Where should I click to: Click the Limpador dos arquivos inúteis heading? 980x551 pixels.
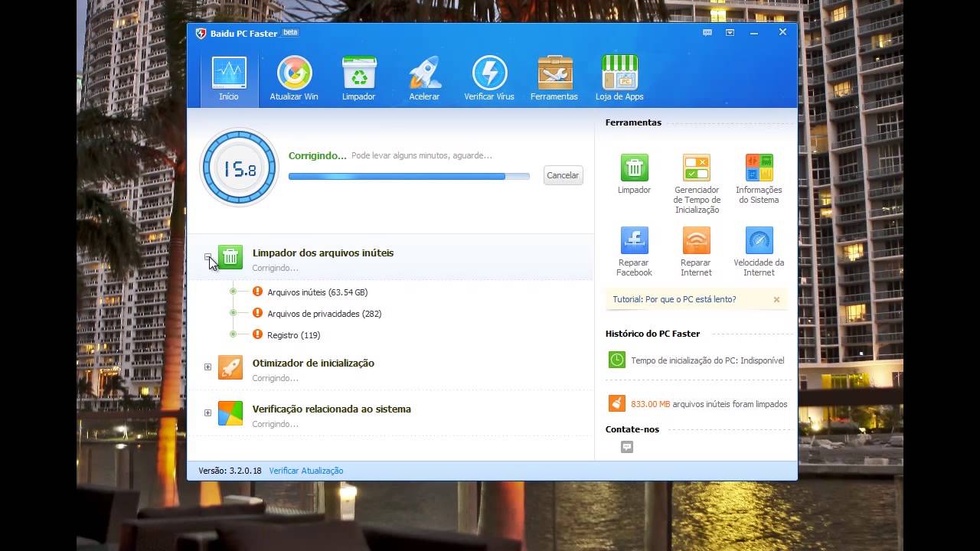tap(323, 253)
